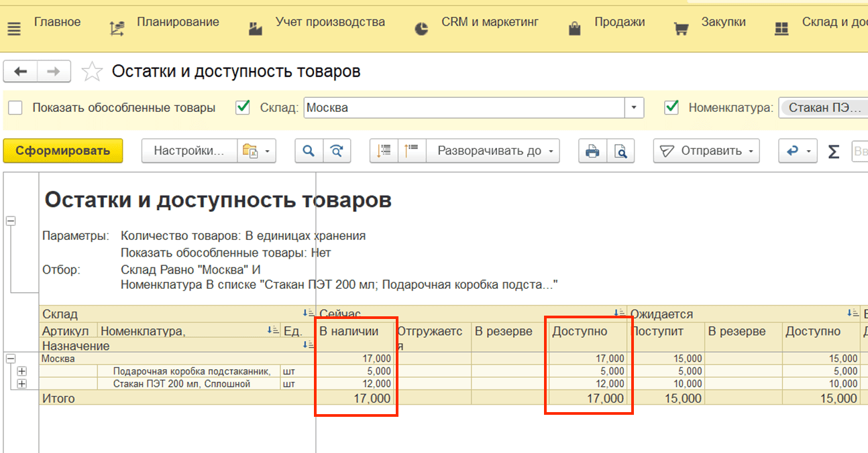This screenshot has height=453, width=868.
Task: Click the Настройки... button
Action: click(188, 151)
